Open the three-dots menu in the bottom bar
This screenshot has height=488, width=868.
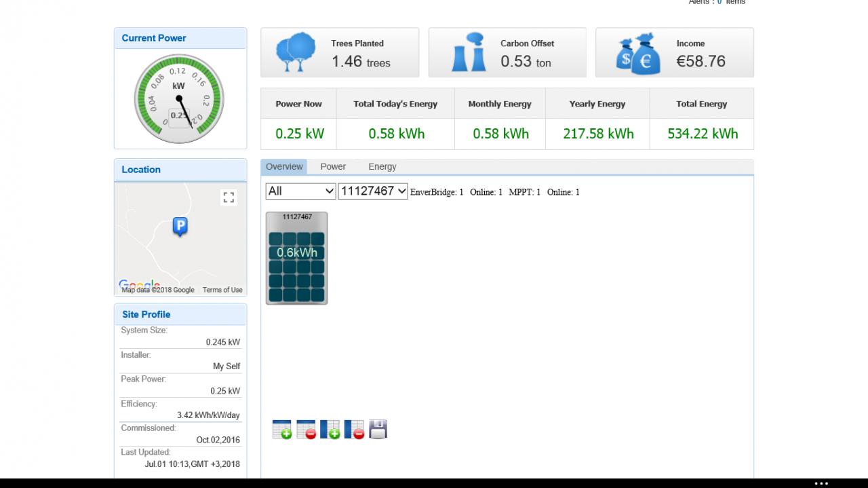(821, 483)
